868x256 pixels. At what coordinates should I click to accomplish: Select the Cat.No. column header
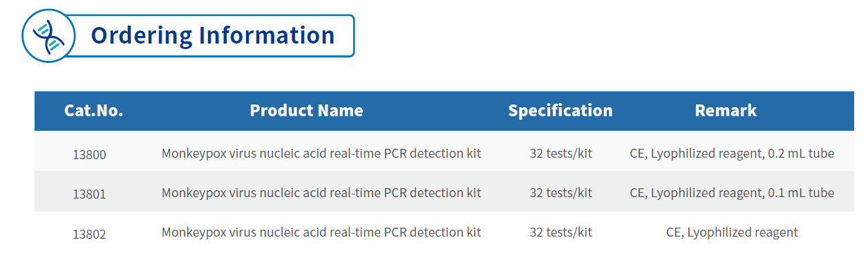(94, 111)
